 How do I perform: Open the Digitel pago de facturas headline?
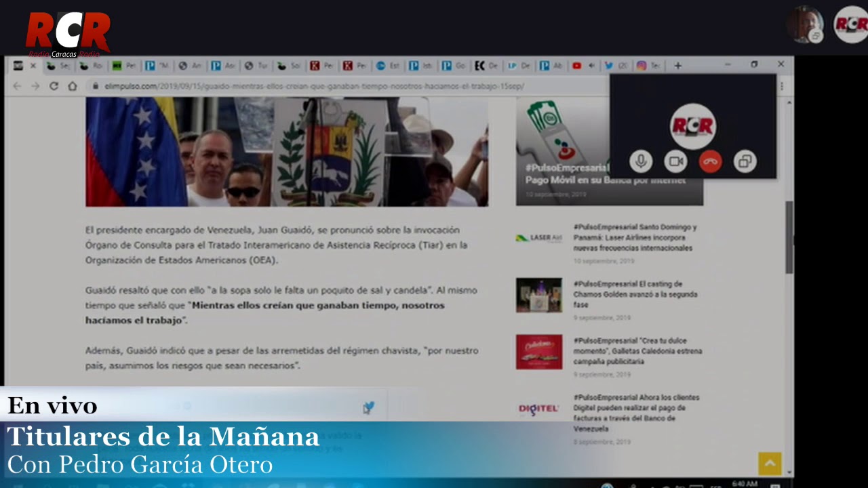[636, 413]
